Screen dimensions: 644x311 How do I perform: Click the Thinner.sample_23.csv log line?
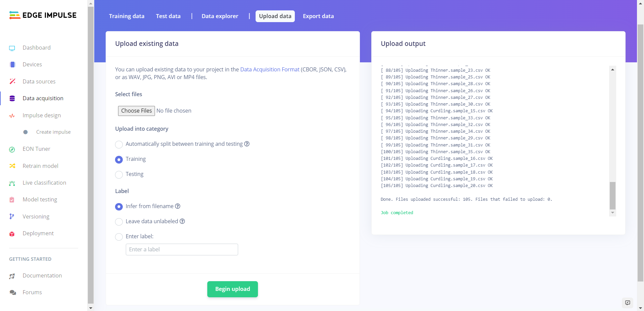[435, 70]
